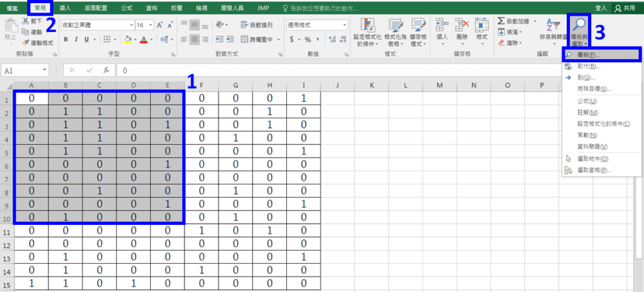
Task: Expand the number format dropdown (通用格式)
Action: coord(345,24)
